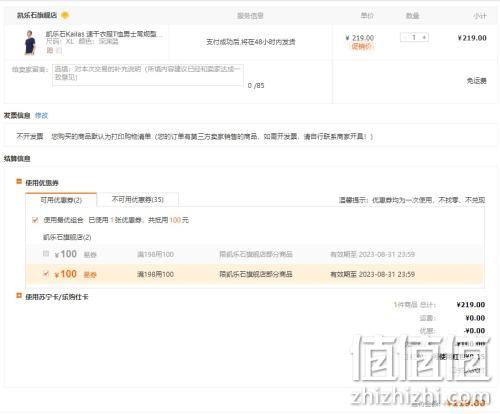Decrease quantity with the minus button
Viewport: 500px width, 414px height.
click(405, 37)
